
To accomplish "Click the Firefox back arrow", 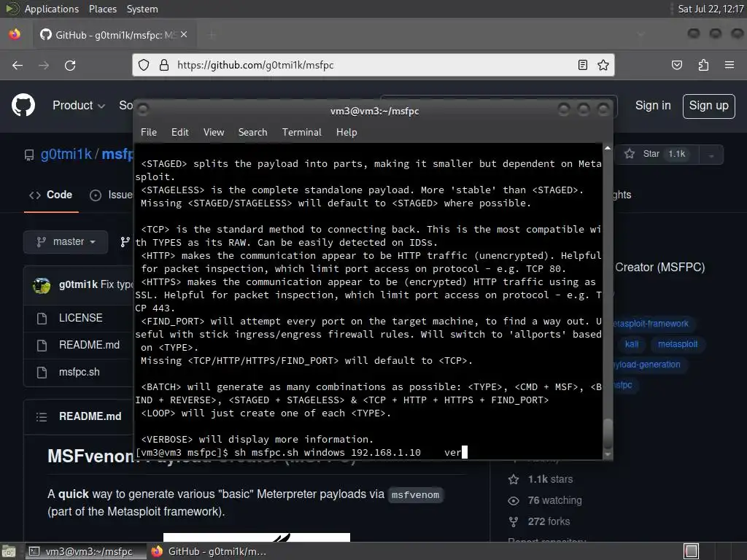I will (x=18, y=65).
